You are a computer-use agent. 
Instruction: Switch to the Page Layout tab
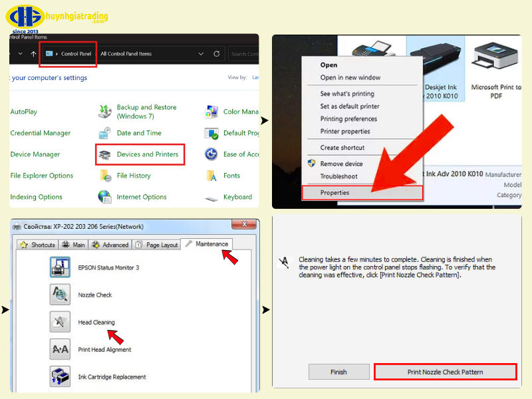157,245
